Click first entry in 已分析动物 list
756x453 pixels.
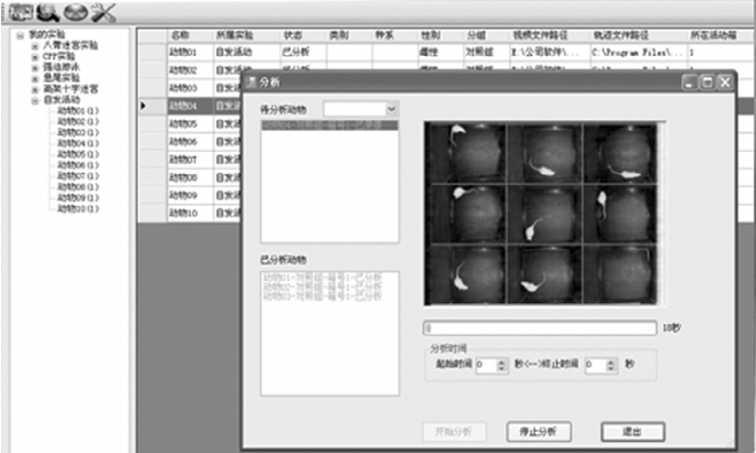(x=323, y=278)
